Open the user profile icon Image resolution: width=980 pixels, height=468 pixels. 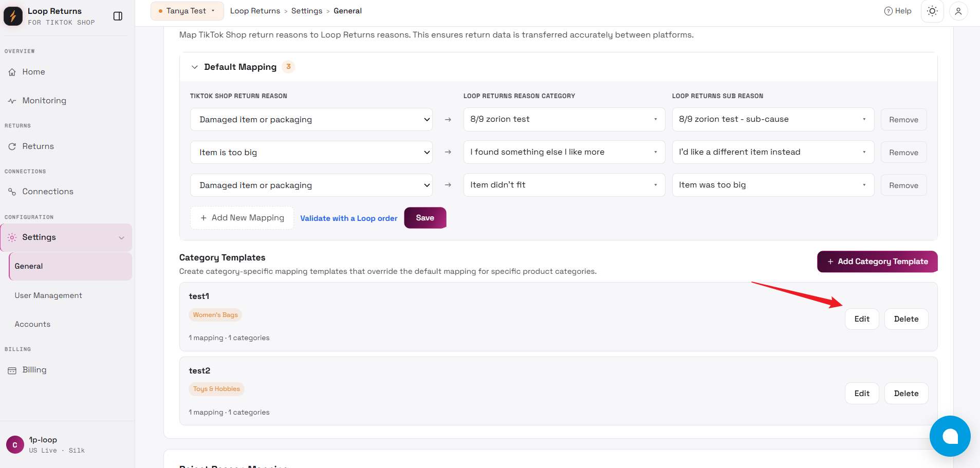click(x=958, y=11)
